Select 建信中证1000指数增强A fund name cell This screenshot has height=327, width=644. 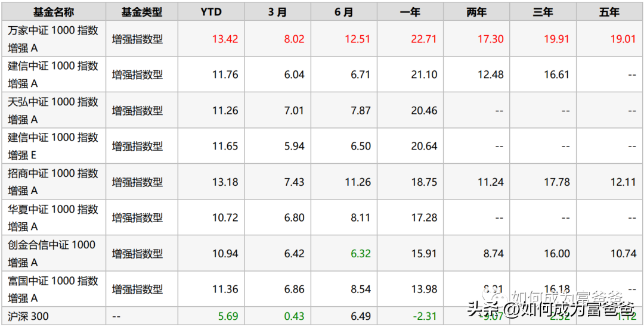[53, 74]
